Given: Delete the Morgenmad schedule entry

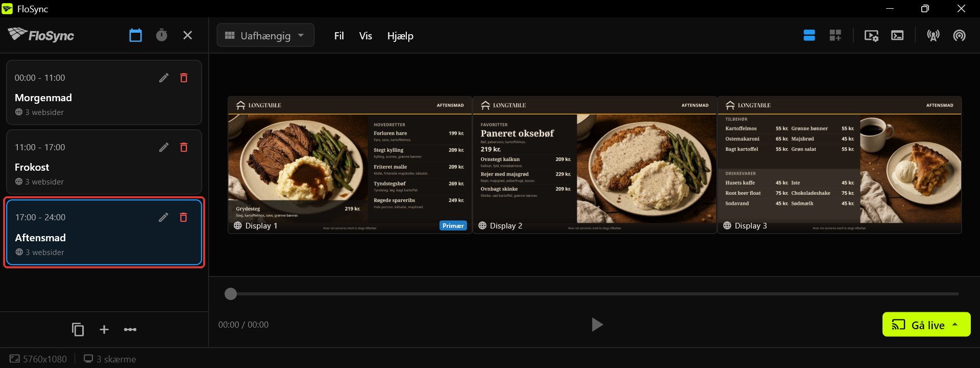Looking at the screenshot, I should click(x=184, y=78).
